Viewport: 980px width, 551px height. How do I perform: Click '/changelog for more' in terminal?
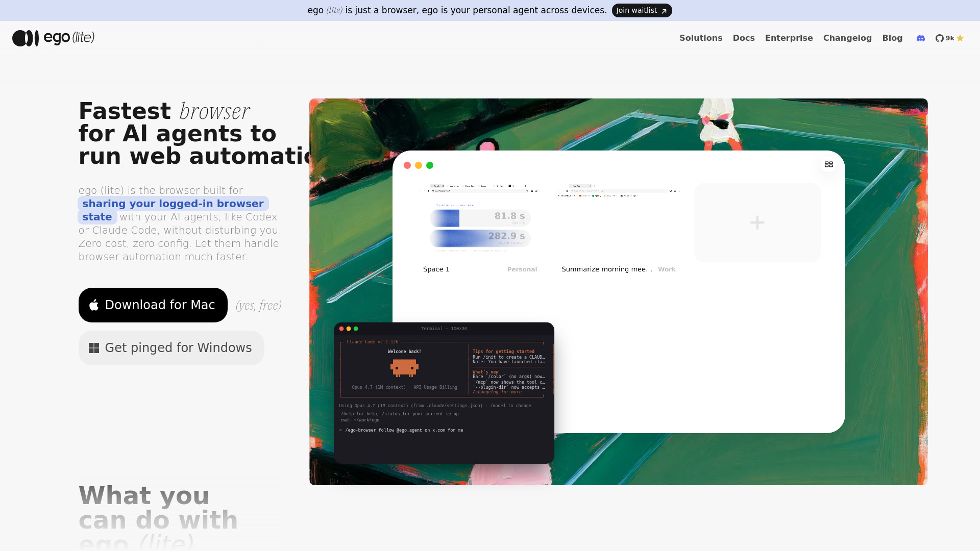coord(497,392)
